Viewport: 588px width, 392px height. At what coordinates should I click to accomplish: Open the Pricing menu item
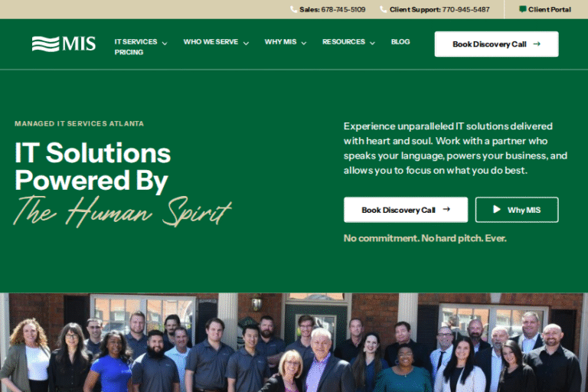[x=129, y=52]
